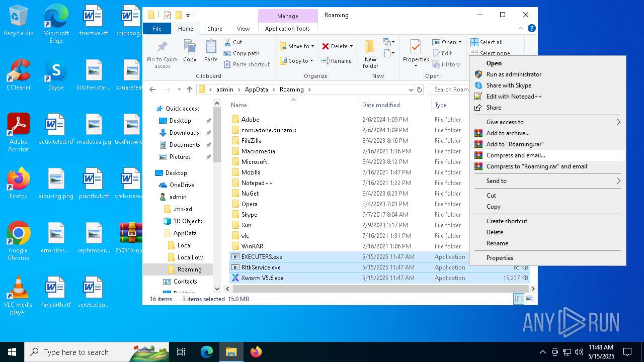Choose Compress and email... in context menu
This screenshot has height=362, width=644.
click(547, 155)
